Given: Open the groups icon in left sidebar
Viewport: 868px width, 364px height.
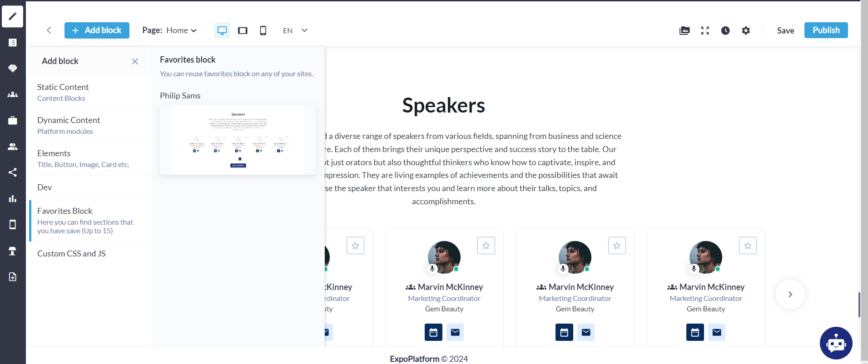Looking at the screenshot, I should (x=13, y=94).
